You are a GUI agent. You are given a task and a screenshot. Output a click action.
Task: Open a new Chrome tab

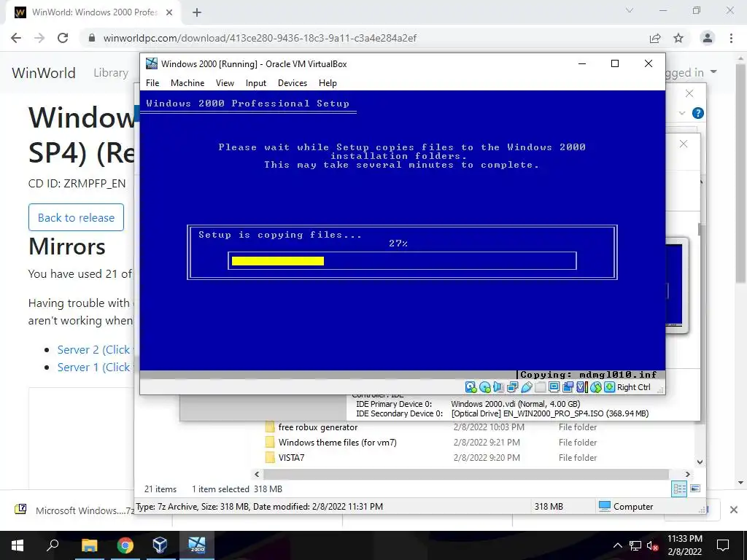click(x=197, y=13)
